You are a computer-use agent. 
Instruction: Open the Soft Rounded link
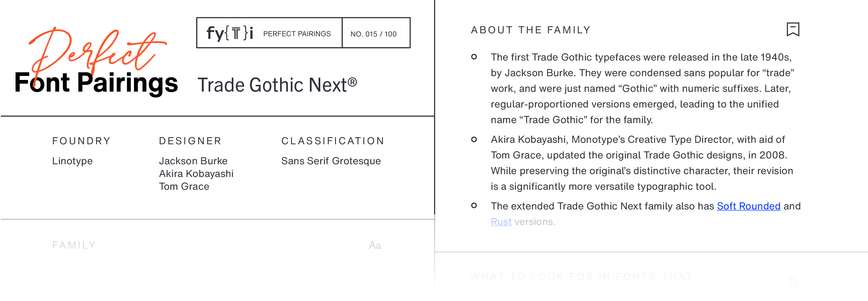click(749, 206)
